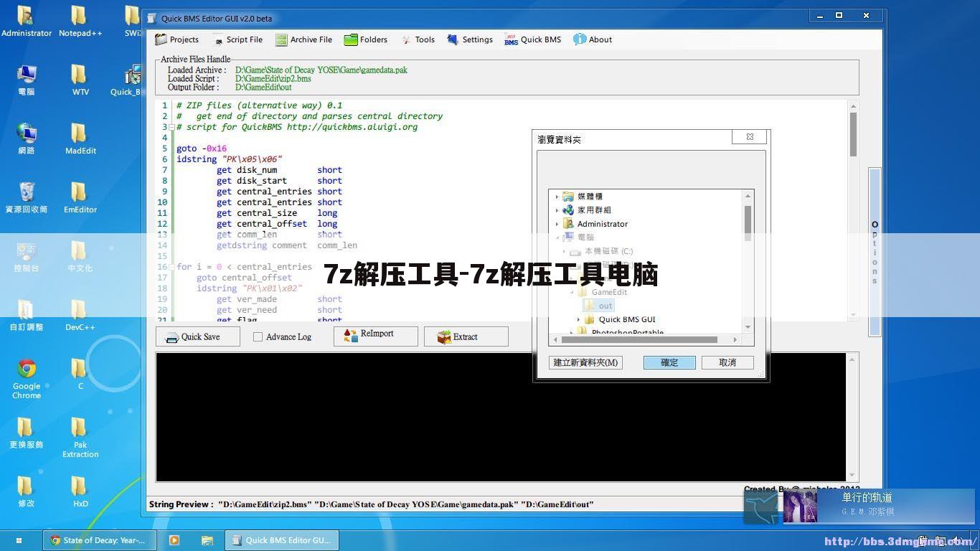The width and height of the screenshot is (980, 551).
Task: Open File Explorer from the taskbar
Action: click(x=207, y=540)
